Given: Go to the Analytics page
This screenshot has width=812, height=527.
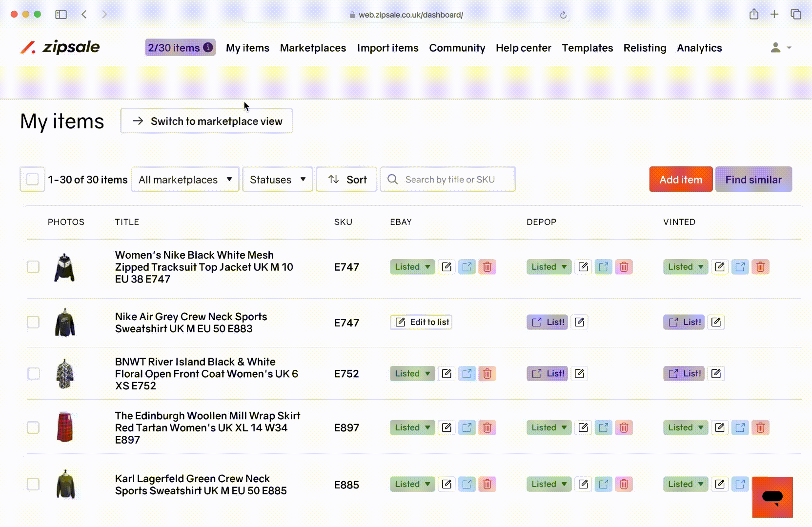Looking at the screenshot, I should pos(699,48).
